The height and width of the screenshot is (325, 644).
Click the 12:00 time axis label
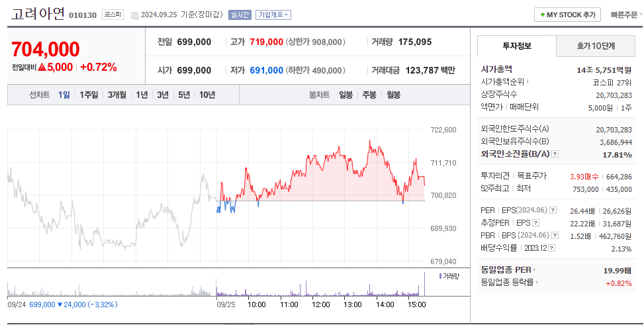click(321, 304)
